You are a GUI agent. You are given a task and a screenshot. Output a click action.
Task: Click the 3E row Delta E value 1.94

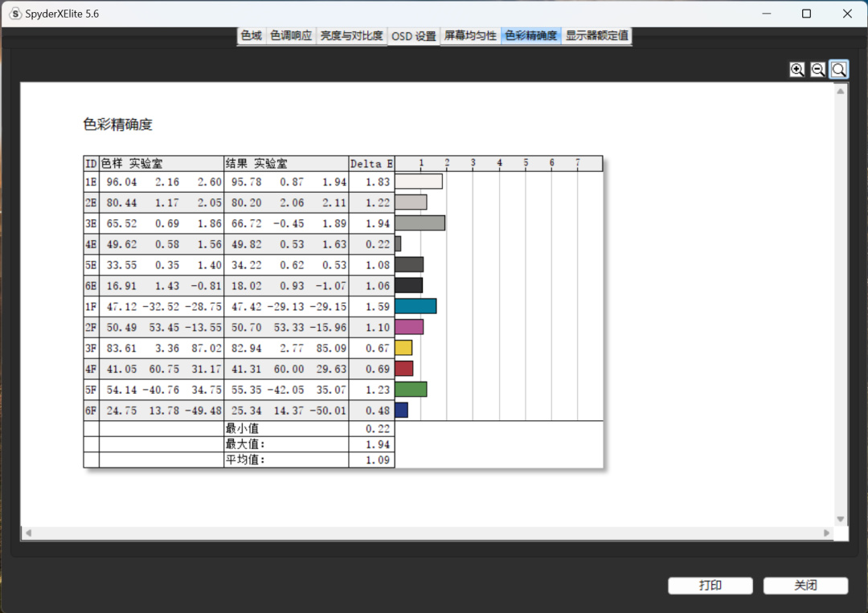(378, 223)
